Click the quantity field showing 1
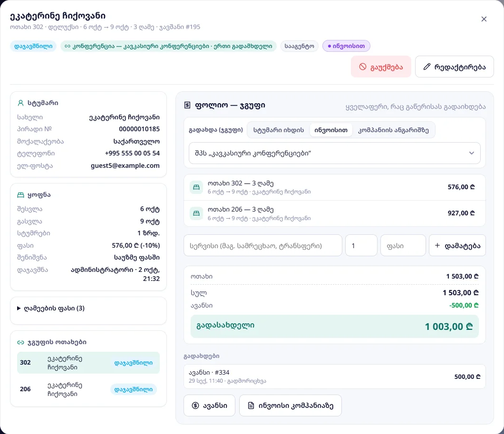Image resolution: width=504 pixels, height=434 pixels. pos(361,246)
